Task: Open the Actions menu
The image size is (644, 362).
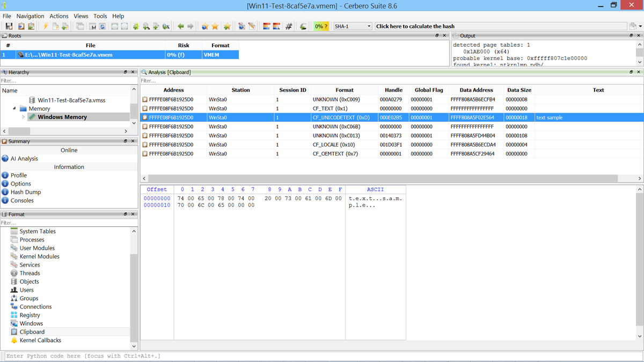Action: (x=59, y=16)
